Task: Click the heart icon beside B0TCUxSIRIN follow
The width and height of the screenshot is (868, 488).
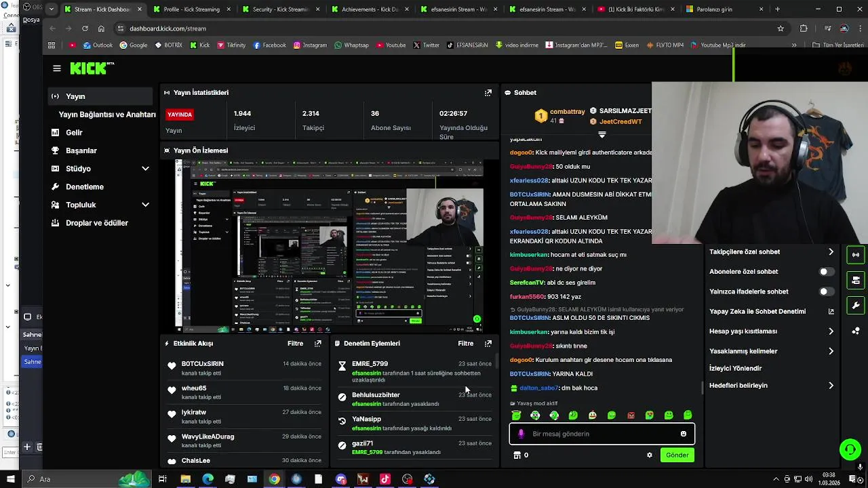Action: click(172, 366)
